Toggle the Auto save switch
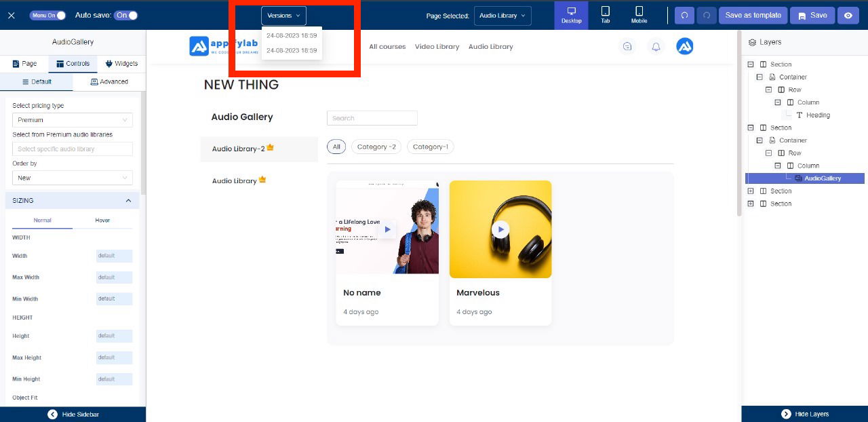Viewport: 868px width, 422px height. click(125, 15)
